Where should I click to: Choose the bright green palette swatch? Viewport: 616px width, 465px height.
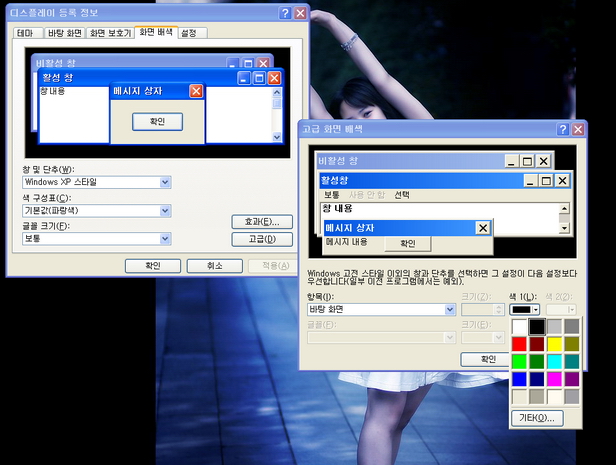[519, 361]
